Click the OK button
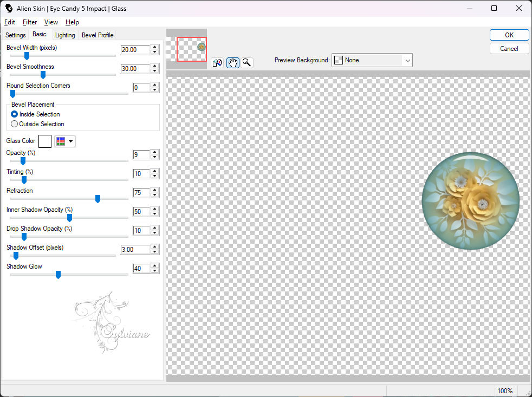532x397 pixels. click(x=509, y=35)
